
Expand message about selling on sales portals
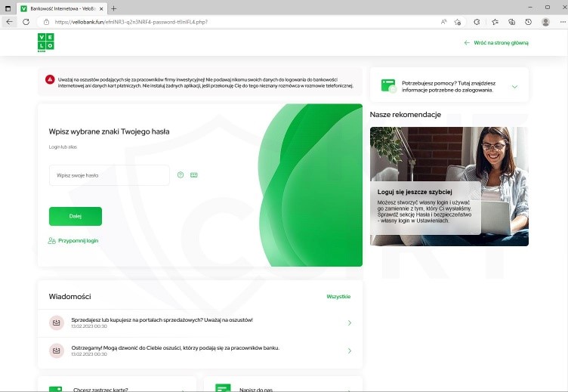(349, 323)
